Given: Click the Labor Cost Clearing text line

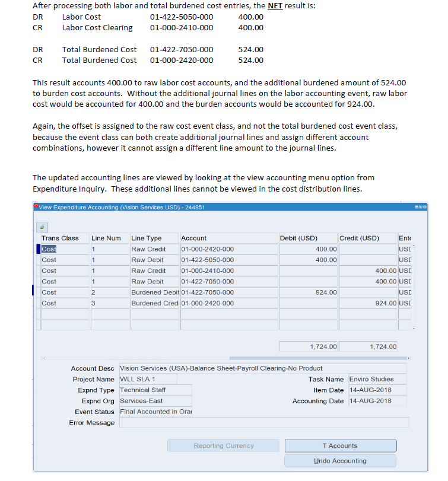Looking at the screenshot, I should click(148, 28).
